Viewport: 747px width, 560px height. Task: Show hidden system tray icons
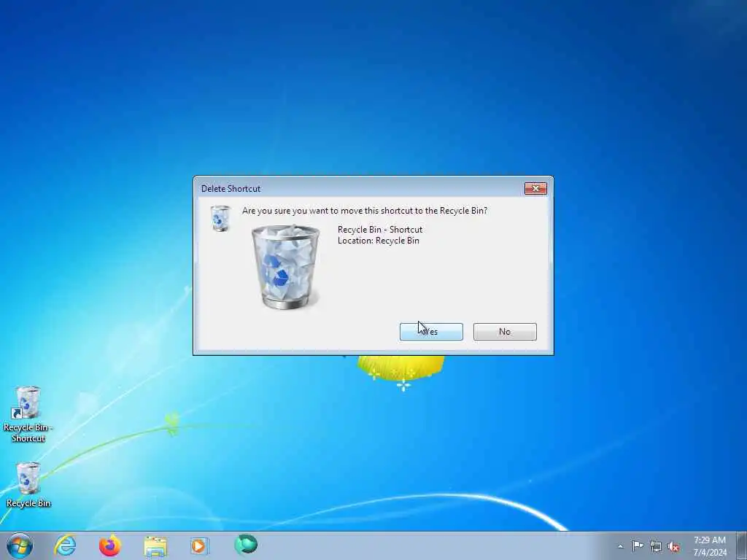620,546
